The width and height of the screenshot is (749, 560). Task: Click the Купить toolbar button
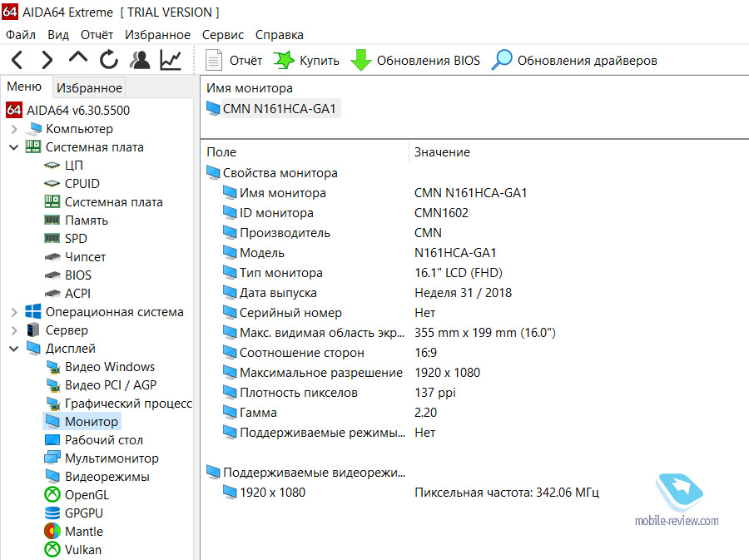coord(306,61)
